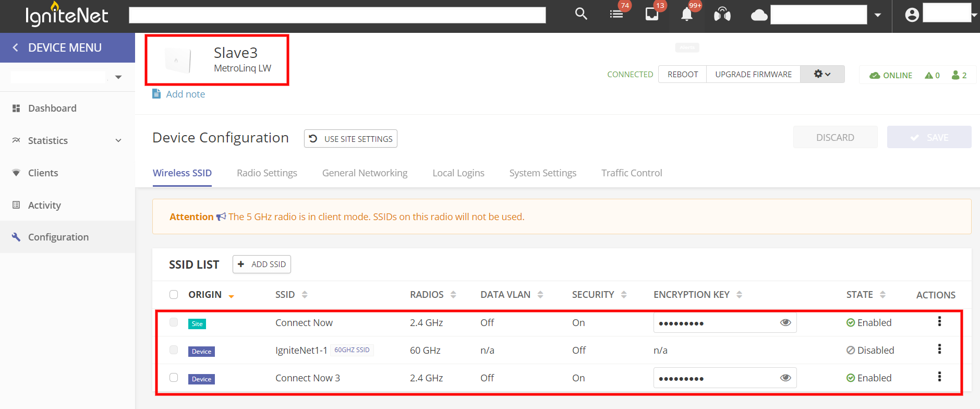Open actions menu for Connect Now 3 row
This screenshot has width=980, height=409.
point(939,377)
